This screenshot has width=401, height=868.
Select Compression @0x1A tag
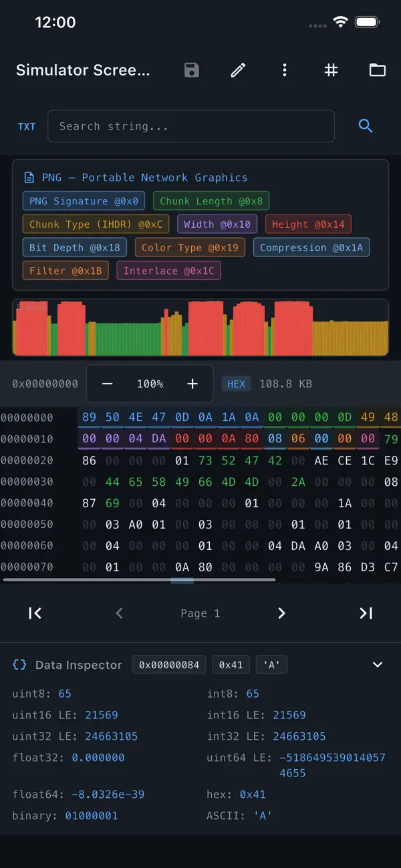coord(311,247)
